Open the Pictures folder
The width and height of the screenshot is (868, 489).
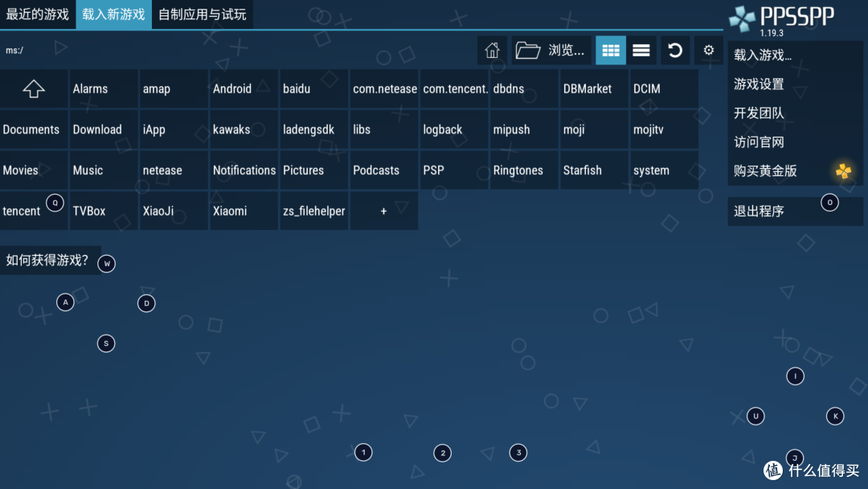point(314,170)
